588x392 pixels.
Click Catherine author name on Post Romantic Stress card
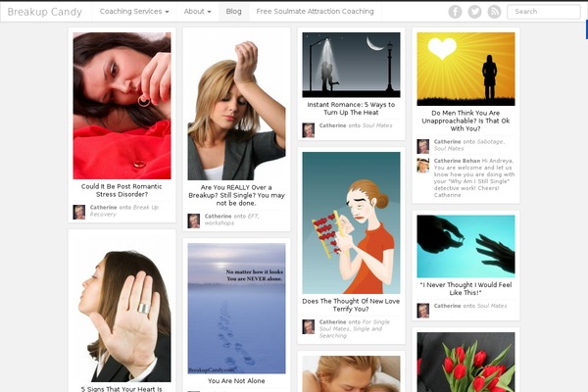tap(103, 207)
